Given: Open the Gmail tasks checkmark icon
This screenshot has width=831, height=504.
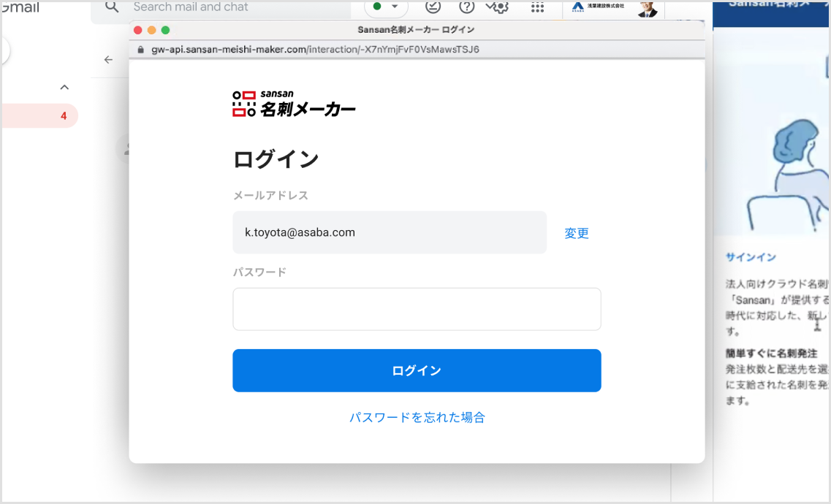Looking at the screenshot, I should coord(433,7).
